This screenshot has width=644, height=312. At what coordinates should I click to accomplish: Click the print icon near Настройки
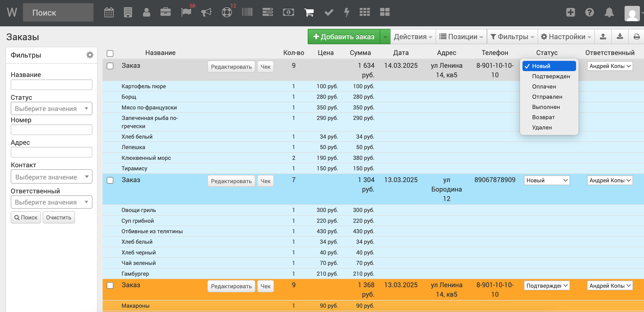click(637, 37)
